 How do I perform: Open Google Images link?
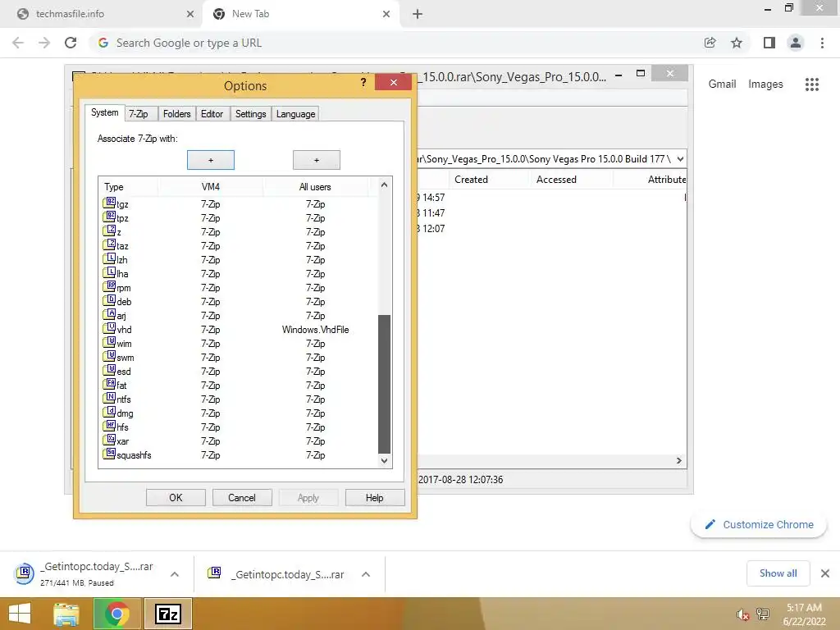[765, 84]
